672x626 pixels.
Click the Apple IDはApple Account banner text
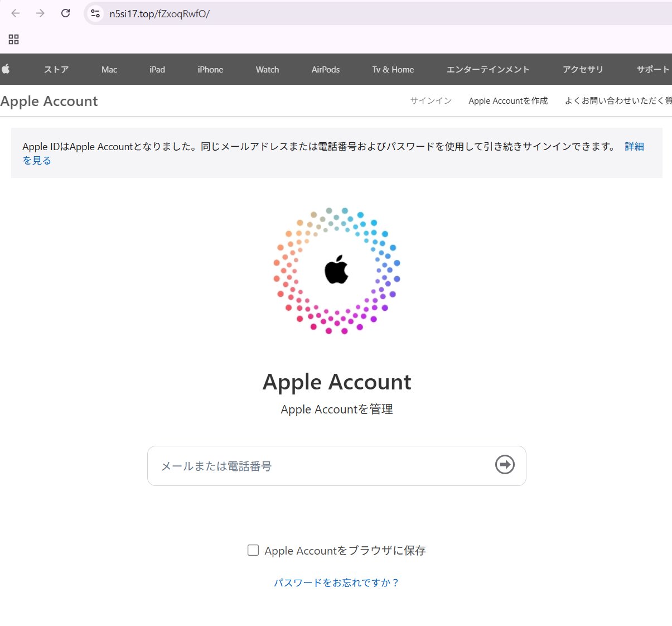319,146
